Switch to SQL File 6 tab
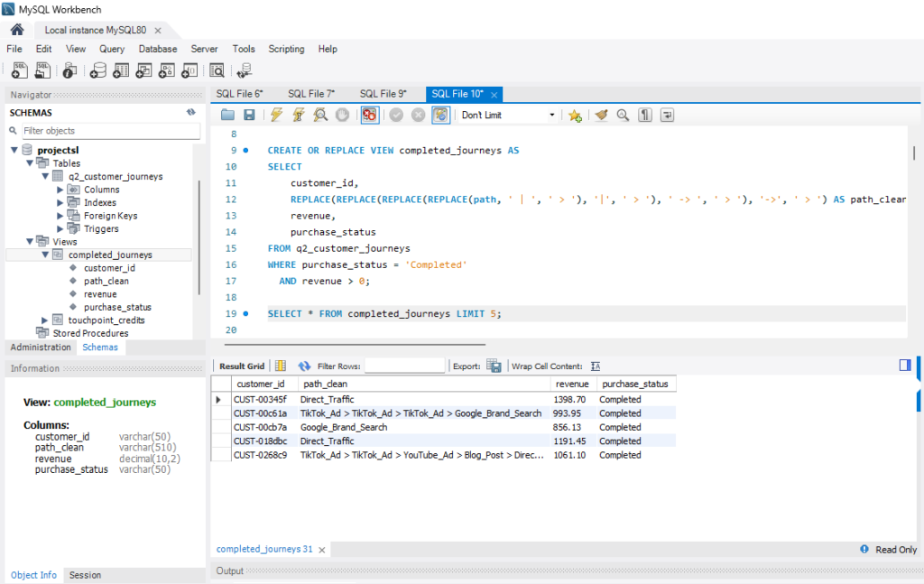924x584 pixels. pyautogui.click(x=239, y=94)
